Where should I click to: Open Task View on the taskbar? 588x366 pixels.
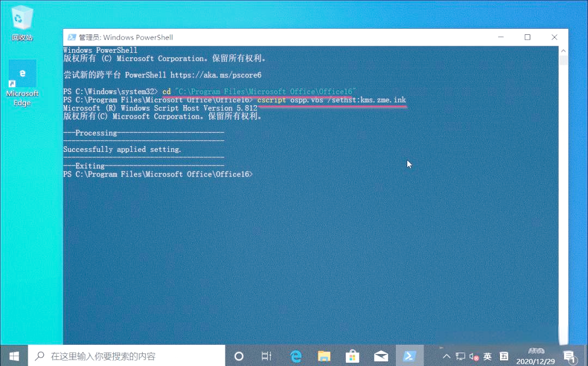[266, 356]
